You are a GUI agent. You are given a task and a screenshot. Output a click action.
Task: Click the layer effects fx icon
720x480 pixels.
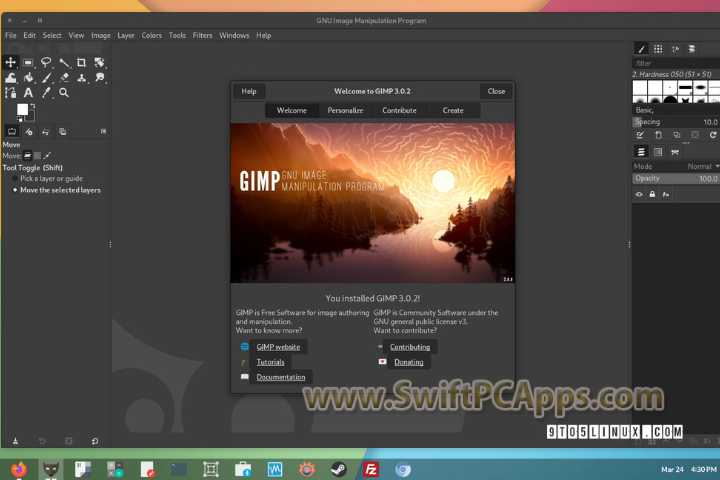[x=666, y=195]
